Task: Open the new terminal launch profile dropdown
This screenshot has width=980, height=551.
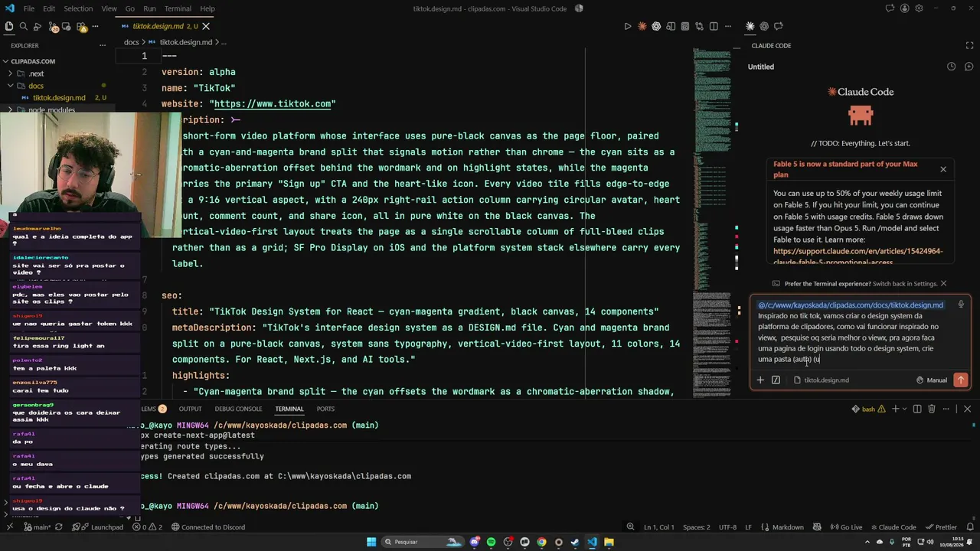Action: [x=904, y=409]
